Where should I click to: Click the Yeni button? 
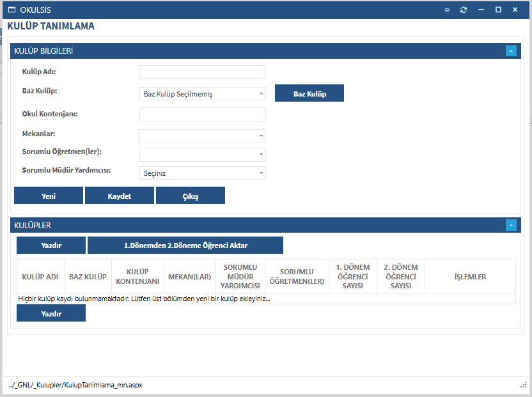[x=49, y=196]
